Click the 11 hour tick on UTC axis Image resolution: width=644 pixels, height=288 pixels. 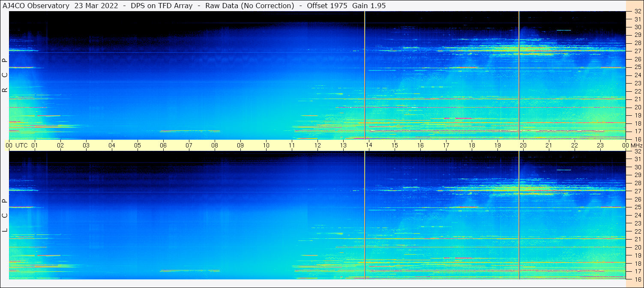tap(292, 145)
